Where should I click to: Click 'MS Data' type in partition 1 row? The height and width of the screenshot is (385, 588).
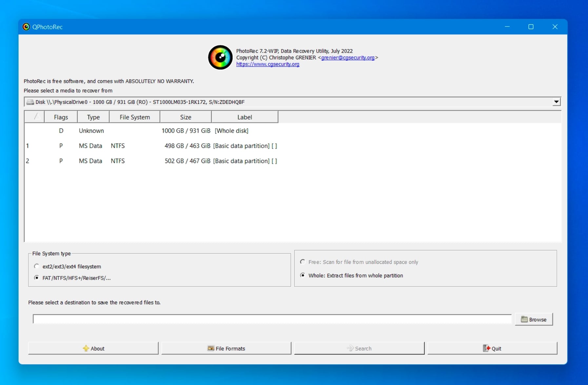click(x=90, y=146)
